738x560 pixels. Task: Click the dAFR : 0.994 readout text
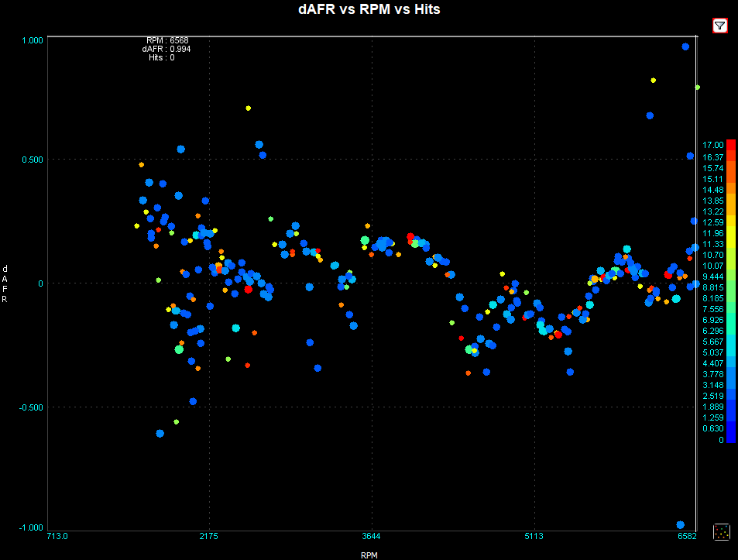166,49
